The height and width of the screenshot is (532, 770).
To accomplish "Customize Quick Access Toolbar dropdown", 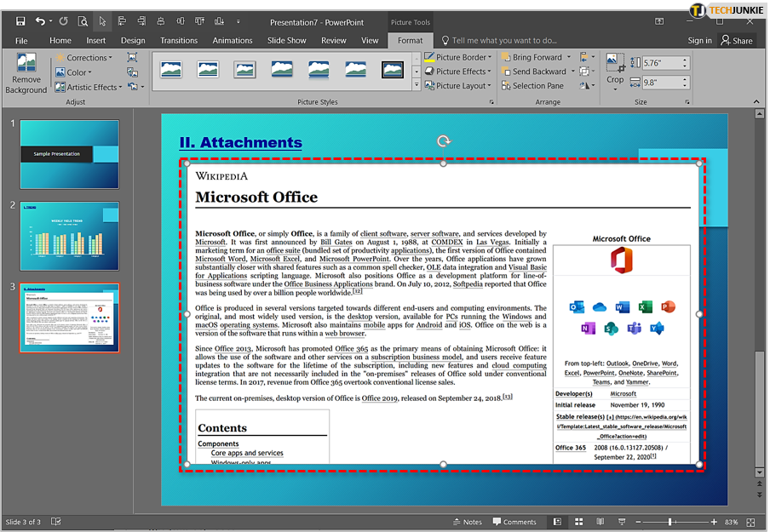I will (238, 21).
